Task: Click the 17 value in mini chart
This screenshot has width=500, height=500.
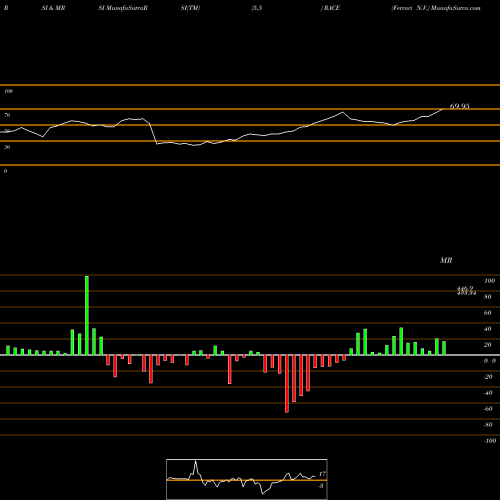Action: point(322,474)
